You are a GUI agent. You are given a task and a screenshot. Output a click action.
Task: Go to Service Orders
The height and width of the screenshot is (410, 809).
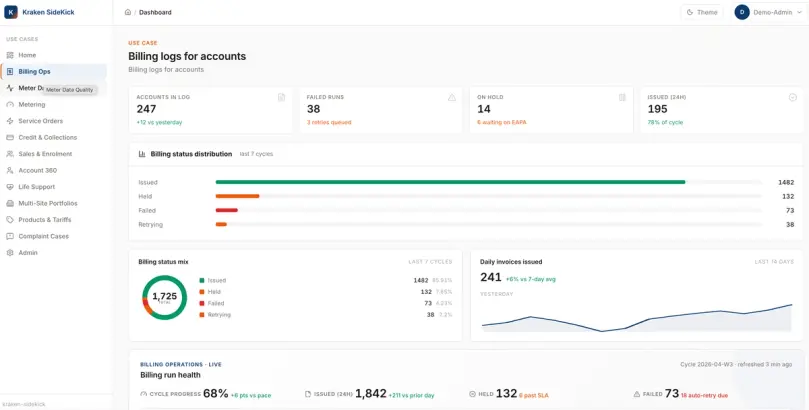pyautogui.click(x=54, y=121)
